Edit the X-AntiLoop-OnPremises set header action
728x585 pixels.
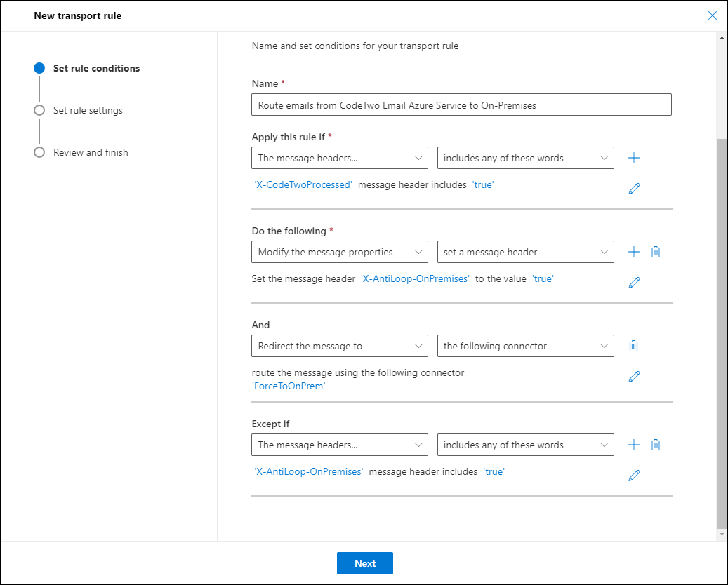click(x=634, y=283)
